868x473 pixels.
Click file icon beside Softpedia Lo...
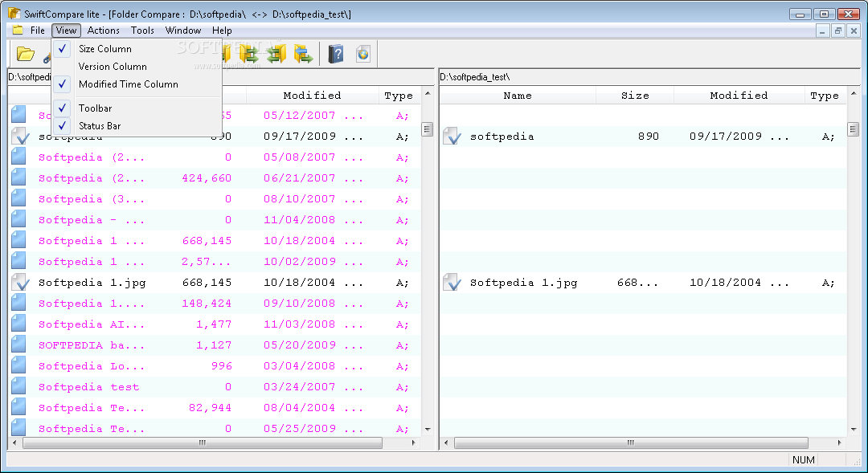18,365
